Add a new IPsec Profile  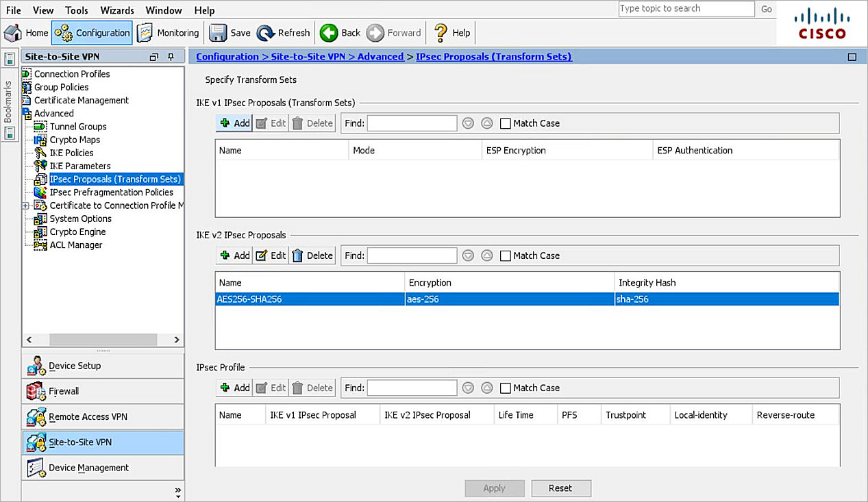tap(234, 388)
